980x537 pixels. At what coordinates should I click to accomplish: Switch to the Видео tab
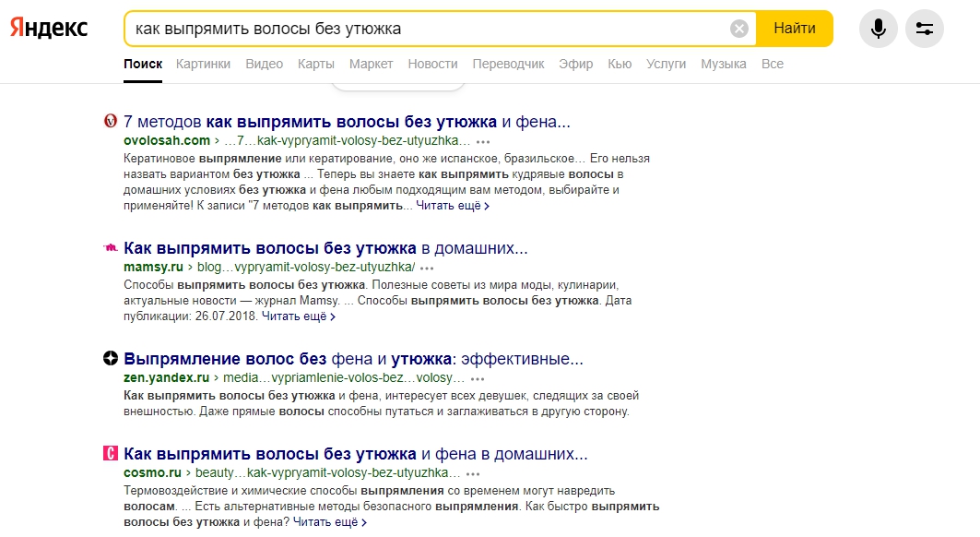point(264,64)
